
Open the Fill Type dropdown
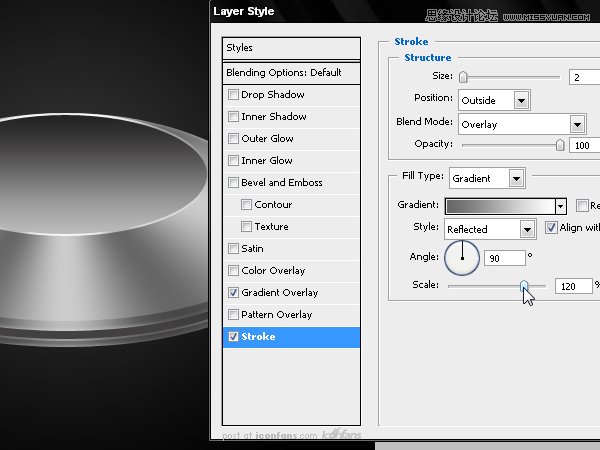pos(516,178)
